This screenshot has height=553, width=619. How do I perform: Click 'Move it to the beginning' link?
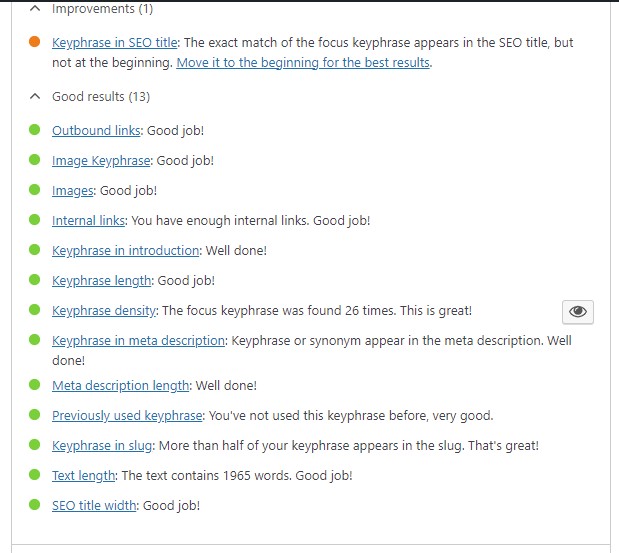click(x=303, y=63)
